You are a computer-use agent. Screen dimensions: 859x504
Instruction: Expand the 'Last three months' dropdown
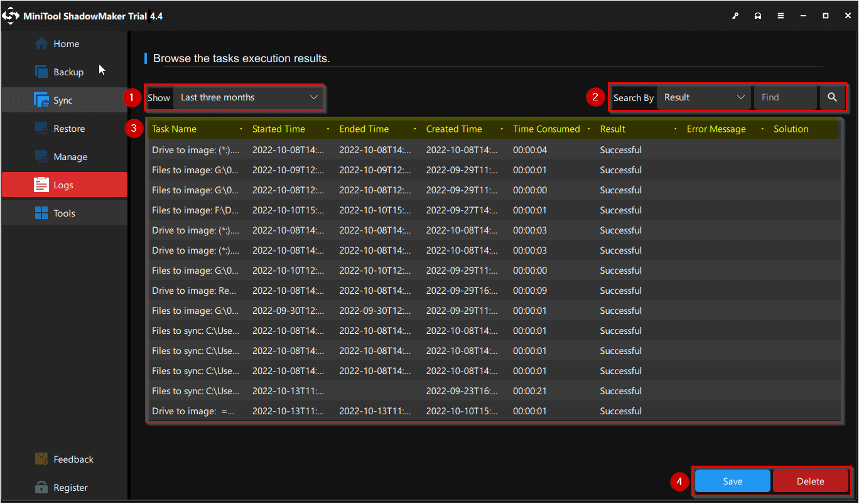[248, 97]
